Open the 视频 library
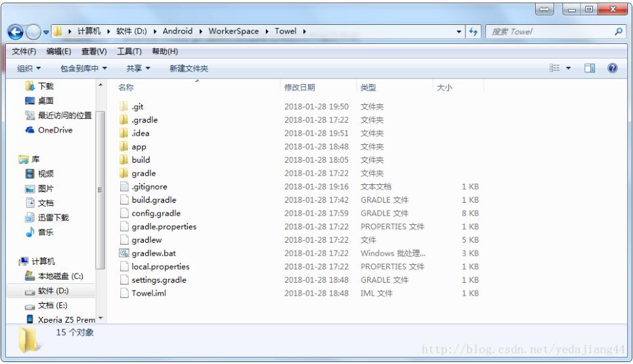633x364 pixels. (x=39, y=174)
